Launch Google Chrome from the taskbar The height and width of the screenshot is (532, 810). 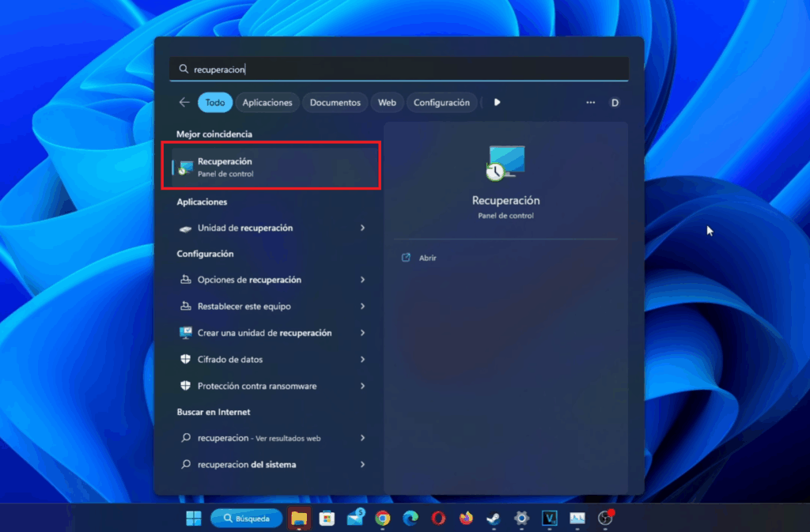383,518
